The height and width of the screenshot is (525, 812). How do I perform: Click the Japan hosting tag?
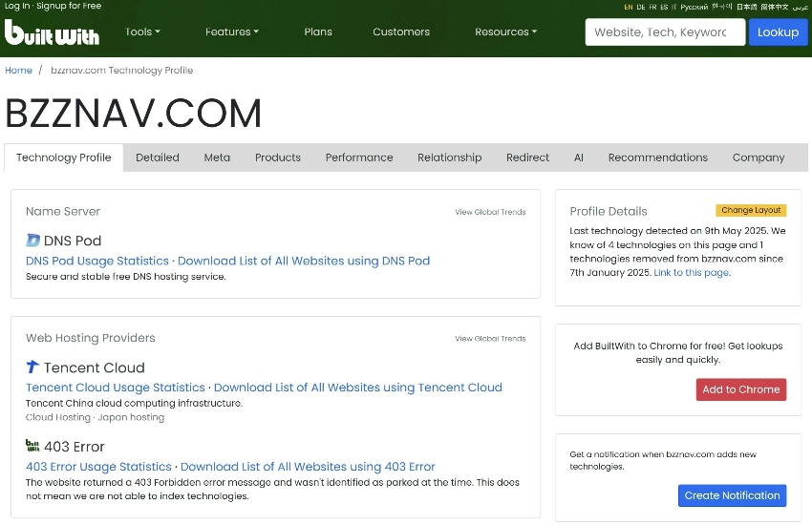[131, 417]
